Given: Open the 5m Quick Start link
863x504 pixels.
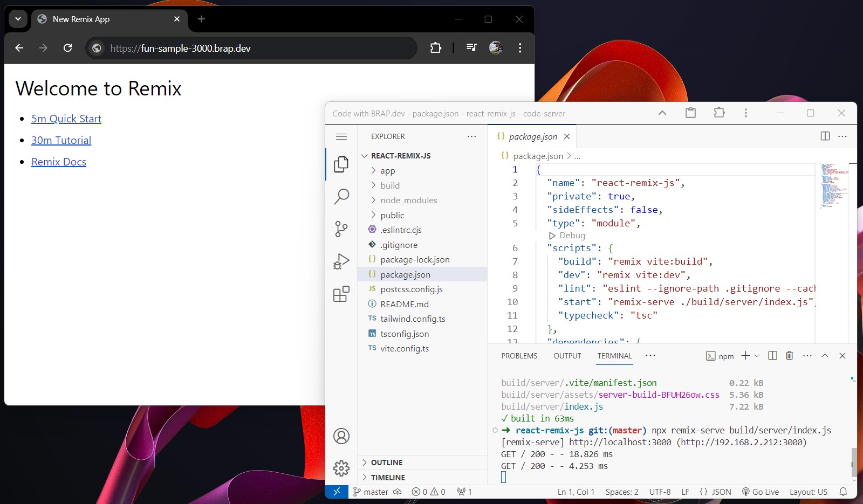Looking at the screenshot, I should click(x=66, y=119).
